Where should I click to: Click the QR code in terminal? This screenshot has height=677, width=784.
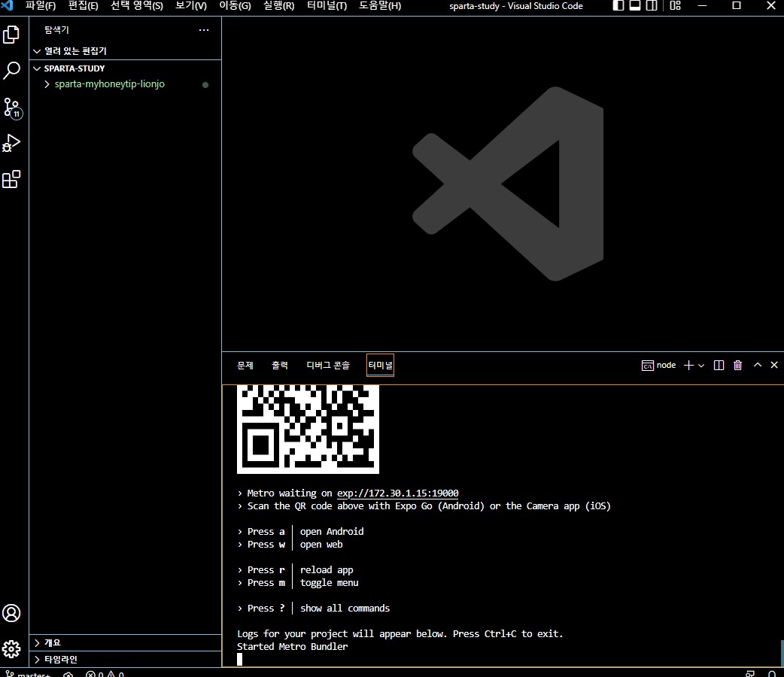pos(308,429)
